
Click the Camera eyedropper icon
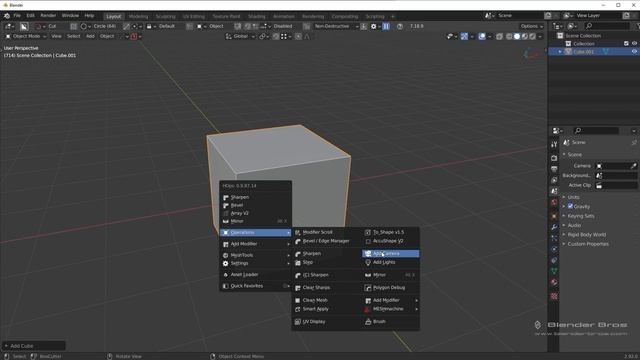pyautogui.click(x=633, y=166)
